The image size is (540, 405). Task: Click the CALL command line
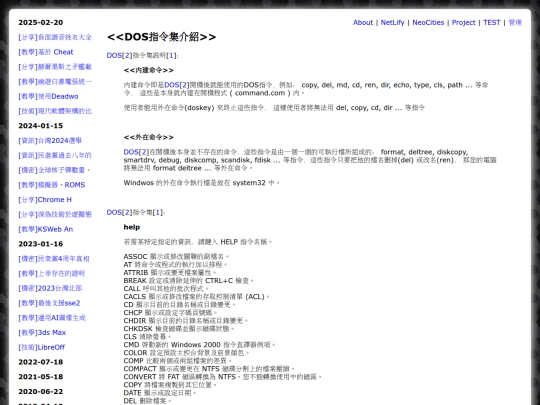click(166, 289)
